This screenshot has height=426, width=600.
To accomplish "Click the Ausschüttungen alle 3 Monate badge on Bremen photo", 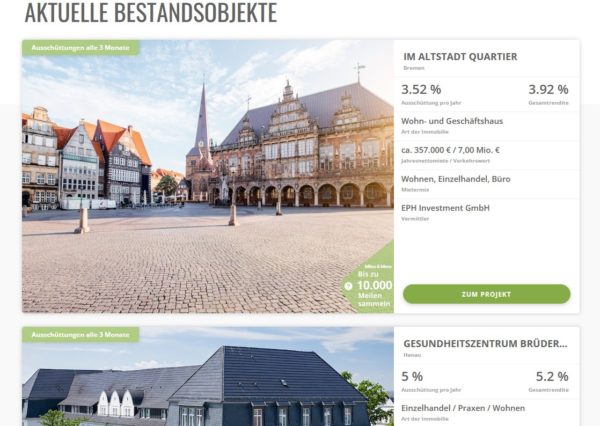I will [x=81, y=48].
